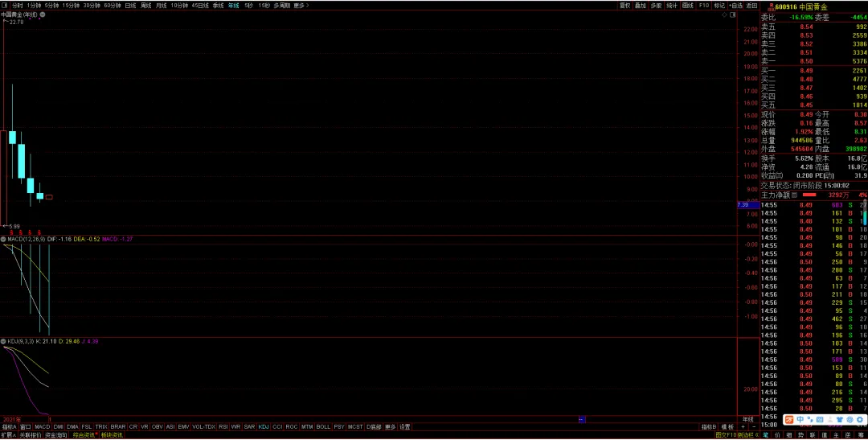
Task: Switch to 日线 daily chart
Action: [131, 5]
